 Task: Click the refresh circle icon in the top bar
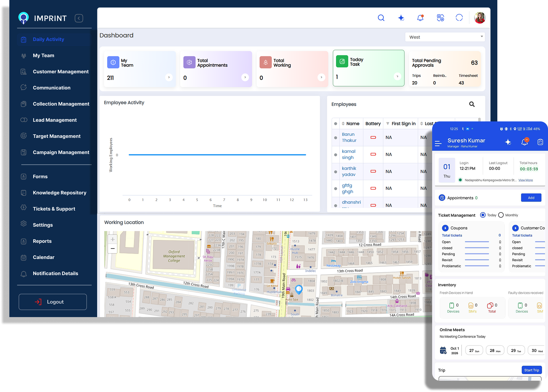point(459,18)
